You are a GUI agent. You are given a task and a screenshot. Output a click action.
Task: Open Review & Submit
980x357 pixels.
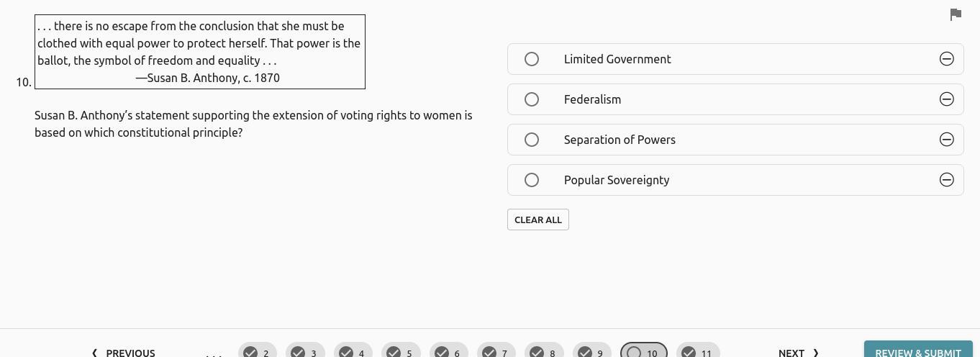tap(917, 352)
